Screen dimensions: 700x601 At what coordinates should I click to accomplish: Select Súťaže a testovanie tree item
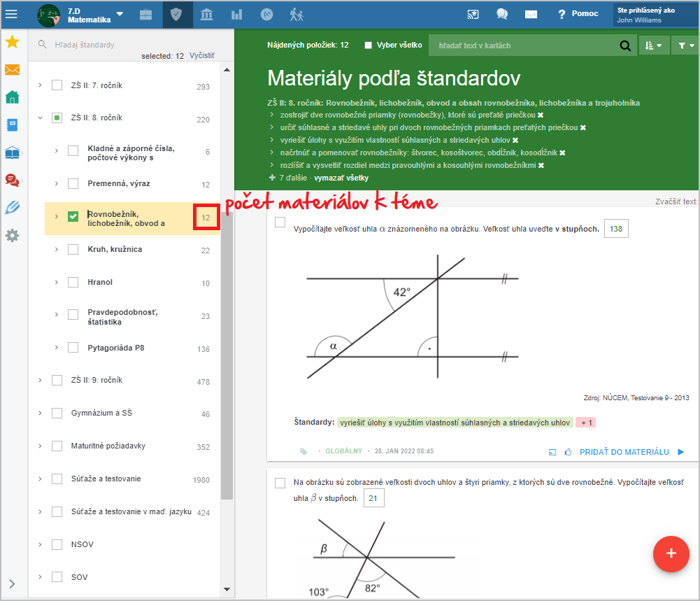pos(106,479)
